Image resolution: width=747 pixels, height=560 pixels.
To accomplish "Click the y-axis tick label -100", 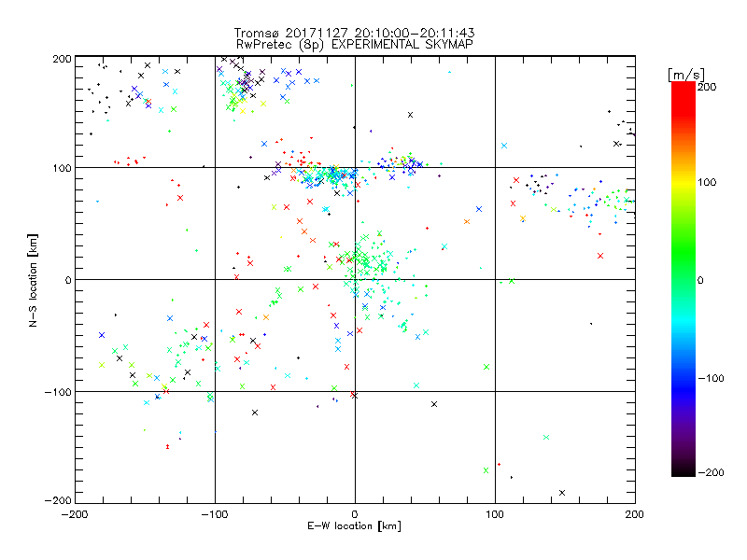I will pos(58,392).
